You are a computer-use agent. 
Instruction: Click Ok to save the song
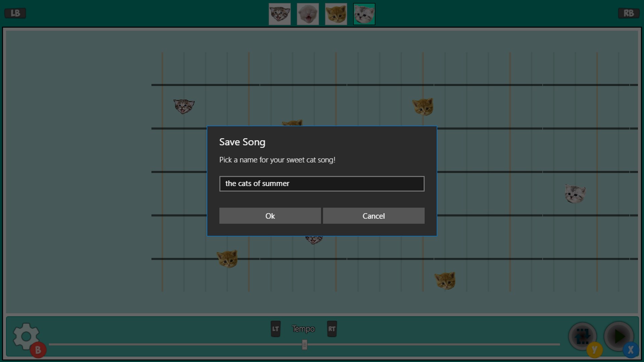(270, 216)
